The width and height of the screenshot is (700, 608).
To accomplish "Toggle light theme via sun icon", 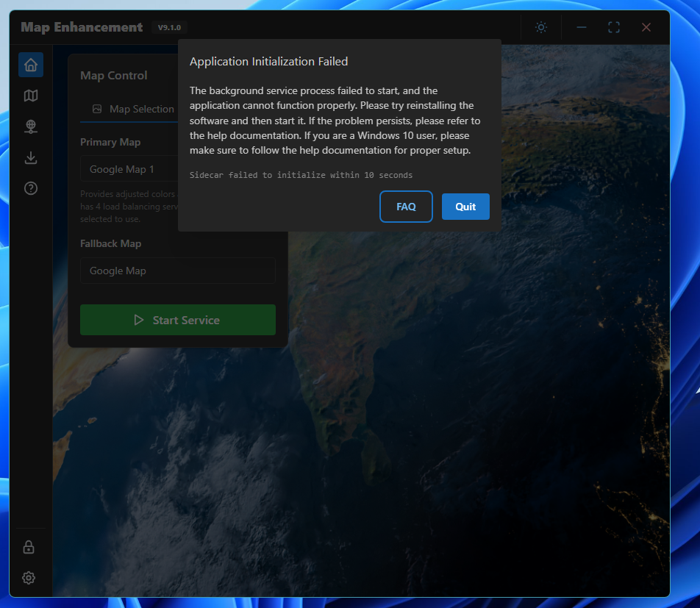I will click(541, 27).
